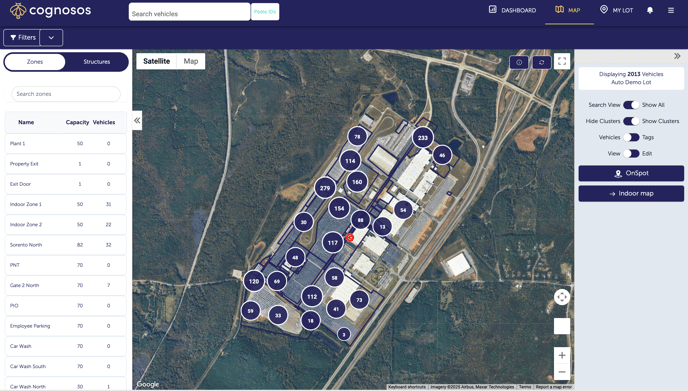Viewport: 688px width, 391px height.
Task: Zoom in with the plus button
Action: coord(562,355)
